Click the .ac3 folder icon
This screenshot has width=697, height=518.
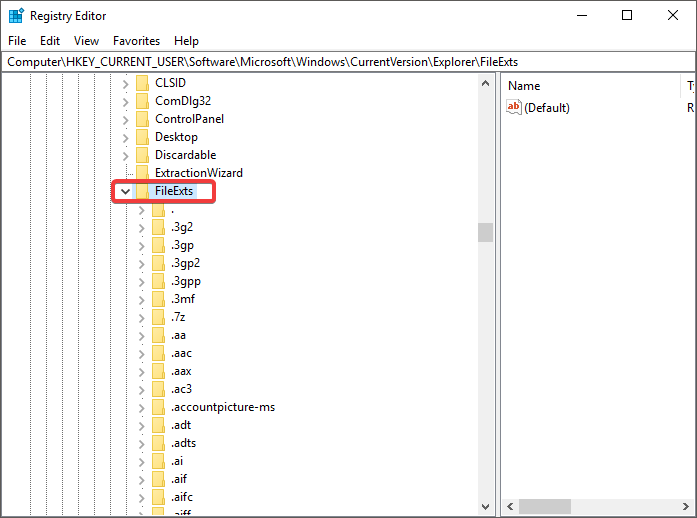[x=158, y=389]
